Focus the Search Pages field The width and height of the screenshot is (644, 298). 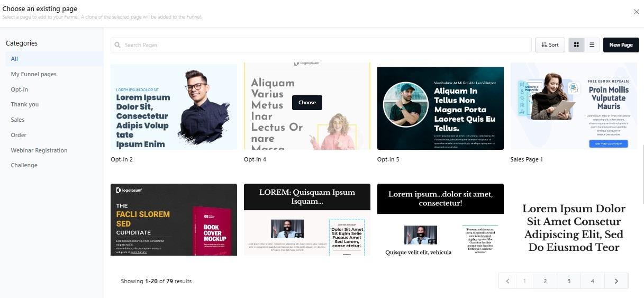321,45
